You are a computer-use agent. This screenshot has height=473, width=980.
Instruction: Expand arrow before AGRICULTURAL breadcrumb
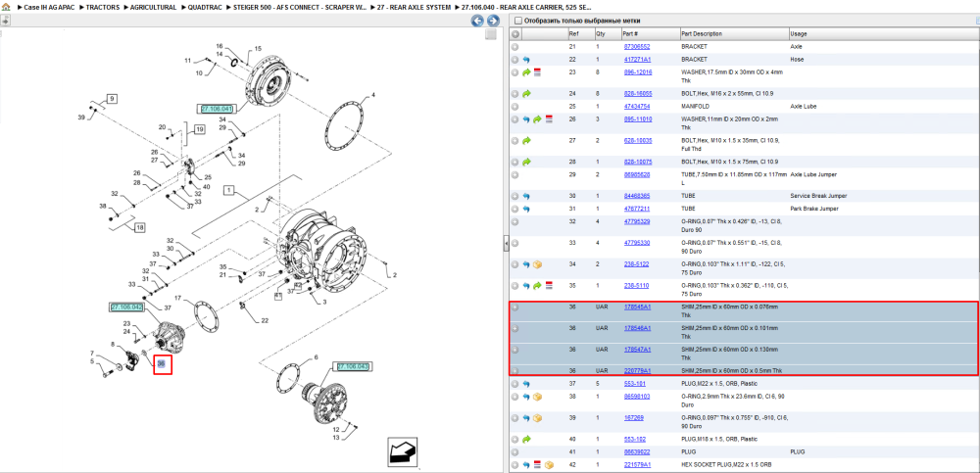[x=125, y=7]
